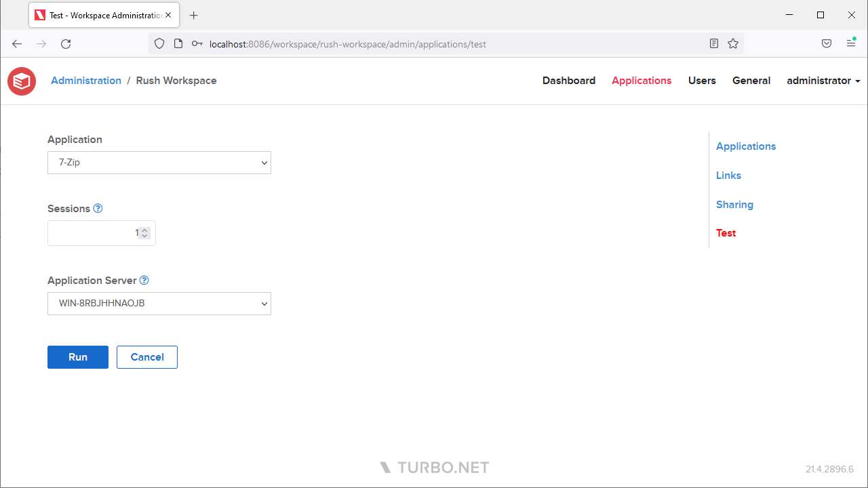Open the Sharing sidebar link
868x488 pixels.
(734, 205)
